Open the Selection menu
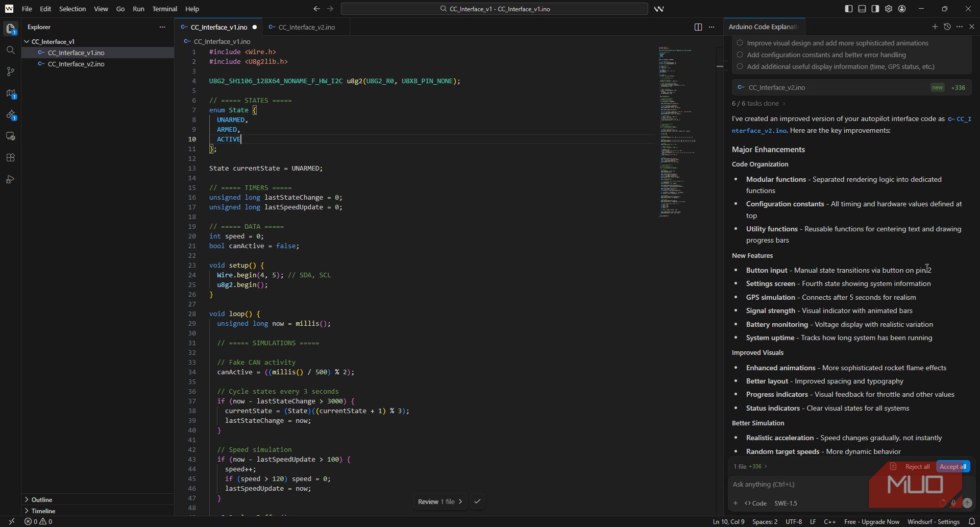 pyautogui.click(x=72, y=9)
